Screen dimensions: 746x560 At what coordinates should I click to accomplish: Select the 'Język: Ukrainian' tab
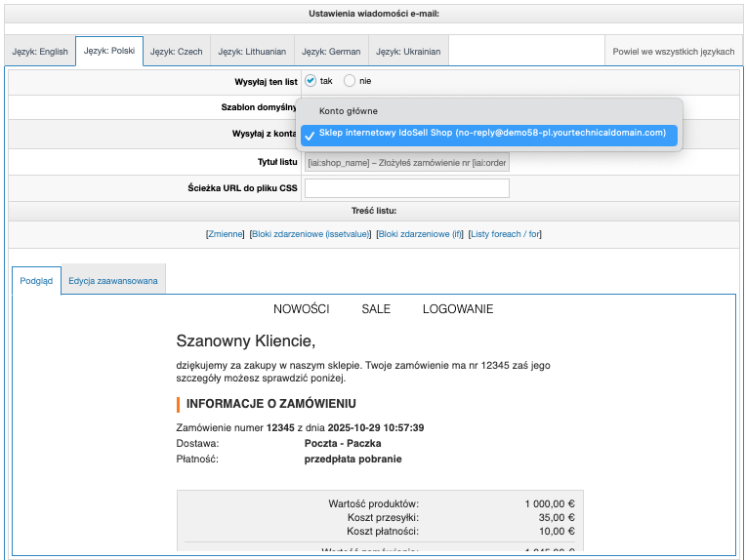pyautogui.click(x=408, y=52)
